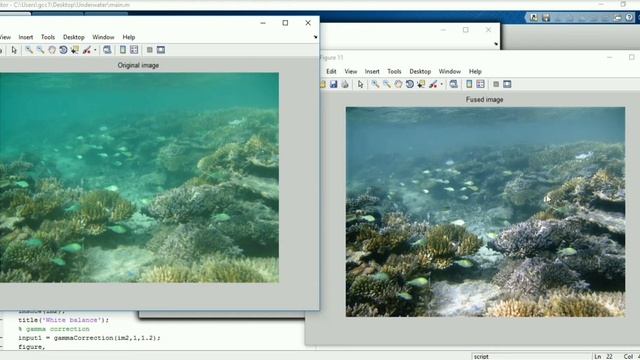Click code line input1 = gammaCorrection(im2,1,1.2)
Image resolution: width=640 pixels, height=360 pixels.
click(x=89, y=338)
